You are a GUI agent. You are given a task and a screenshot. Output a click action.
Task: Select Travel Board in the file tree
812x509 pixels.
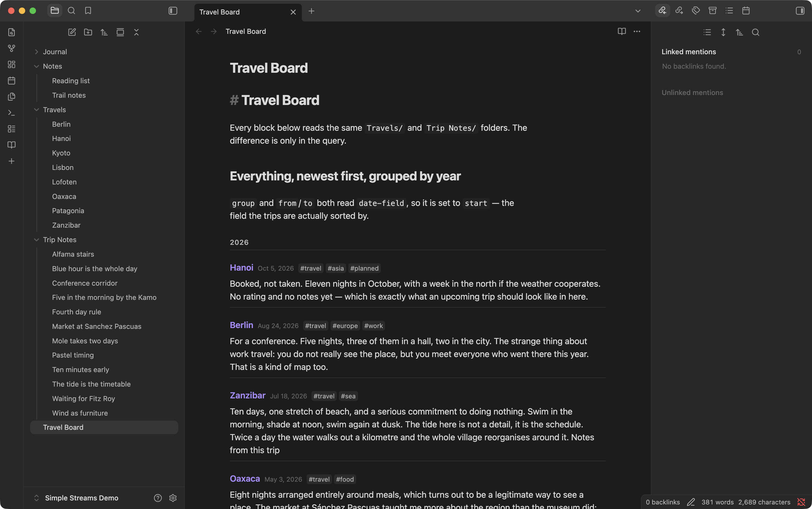pyautogui.click(x=104, y=427)
